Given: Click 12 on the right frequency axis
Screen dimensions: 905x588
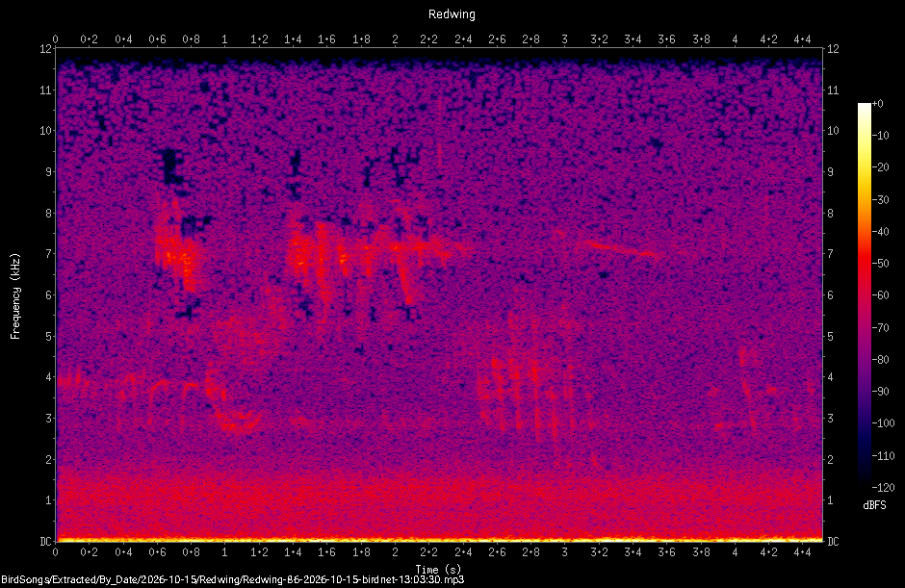Looking at the screenshot, I should click(x=833, y=49).
